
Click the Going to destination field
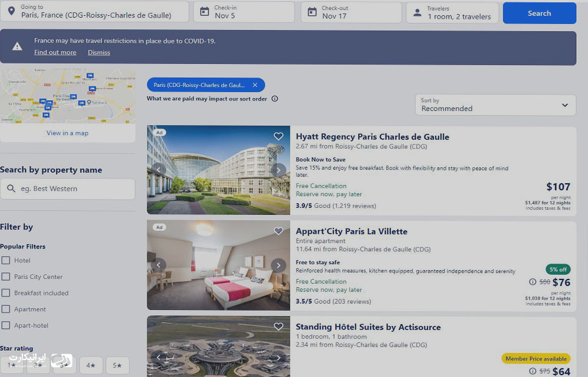click(95, 11)
